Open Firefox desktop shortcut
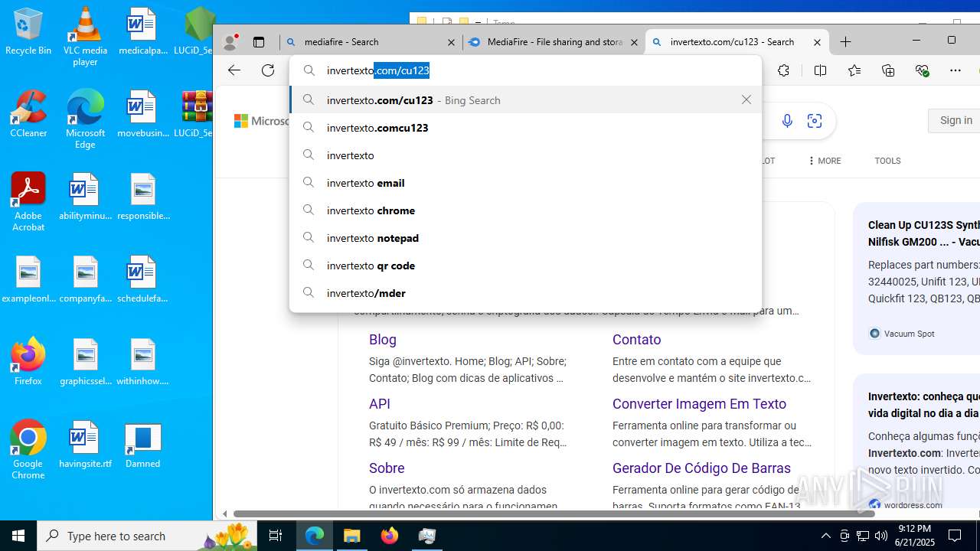This screenshot has width=980, height=551. click(x=28, y=362)
